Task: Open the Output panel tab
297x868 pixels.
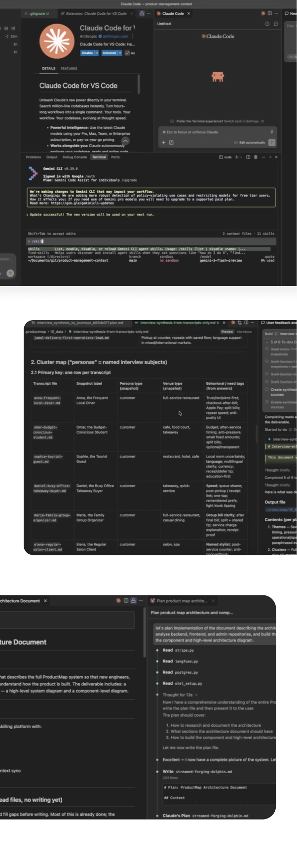Action: pos(52,157)
